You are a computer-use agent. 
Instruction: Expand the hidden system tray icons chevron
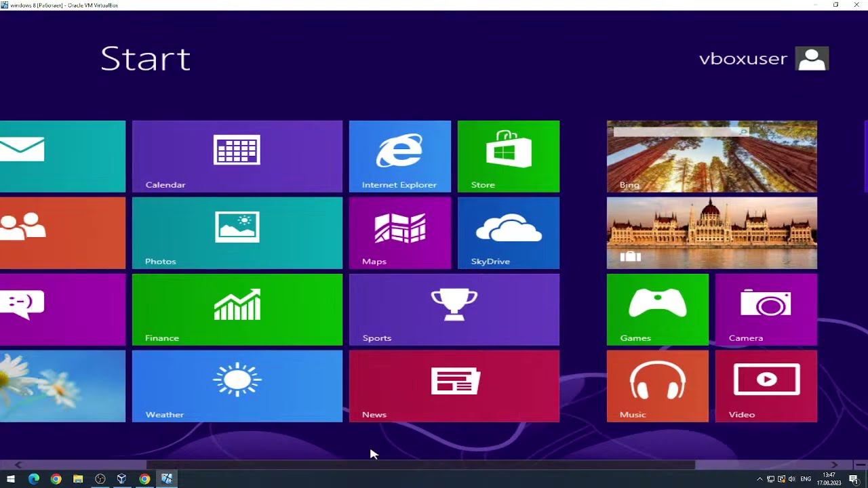point(759,479)
